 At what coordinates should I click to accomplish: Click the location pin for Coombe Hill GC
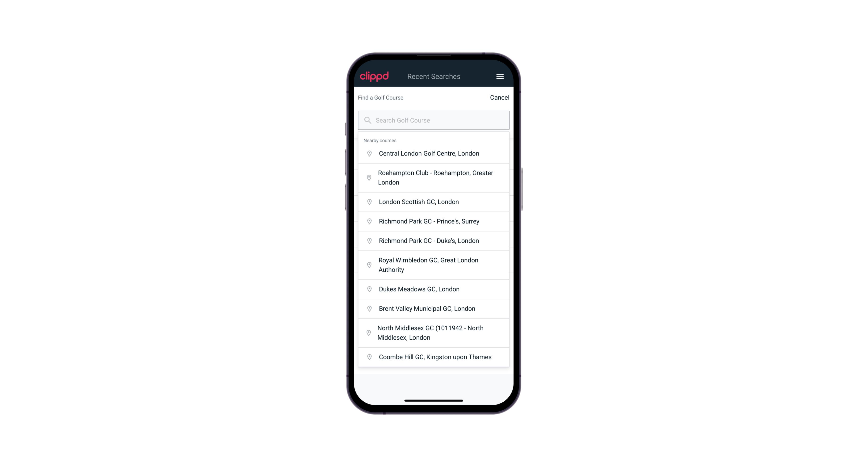(368, 357)
